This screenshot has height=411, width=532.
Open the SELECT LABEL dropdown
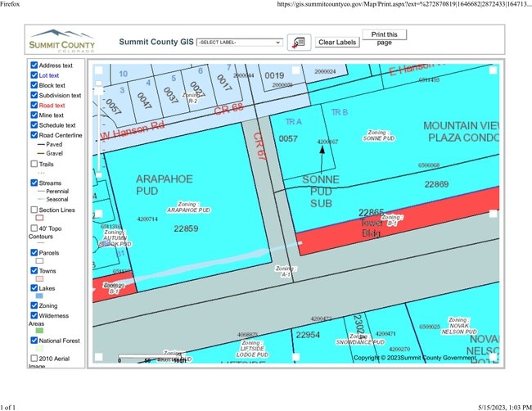(x=239, y=42)
